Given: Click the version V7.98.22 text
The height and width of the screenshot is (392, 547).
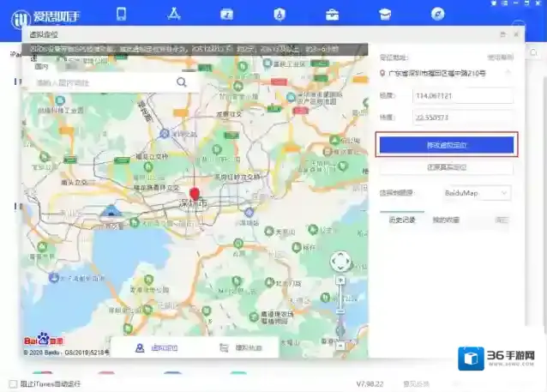Looking at the screenshot, I should [370, 384].
